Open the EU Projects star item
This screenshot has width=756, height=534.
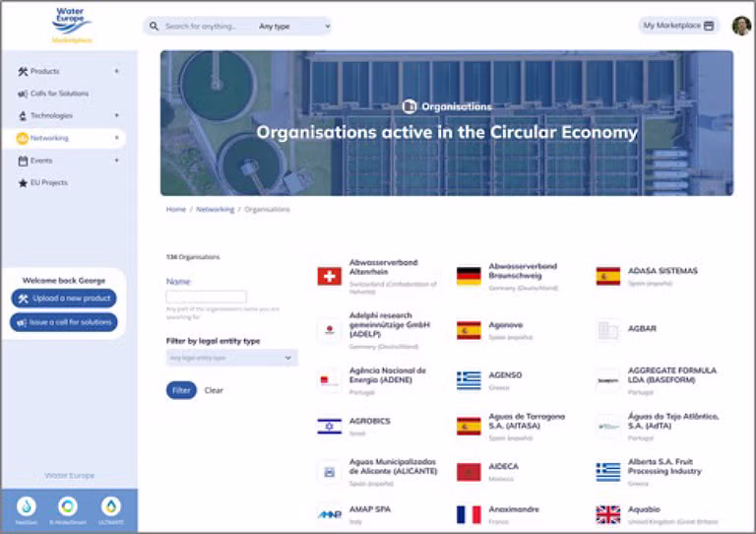43,183
